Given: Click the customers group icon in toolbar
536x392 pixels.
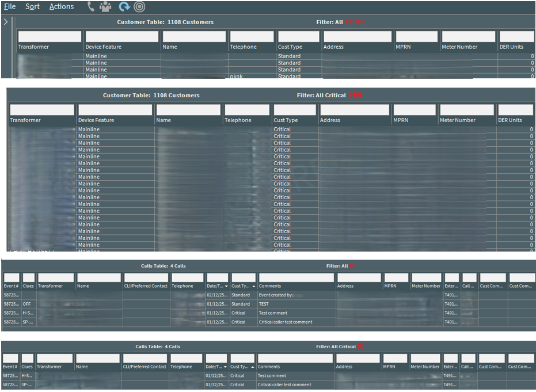Looking at the screenshot, I should [x=105, y=7].
